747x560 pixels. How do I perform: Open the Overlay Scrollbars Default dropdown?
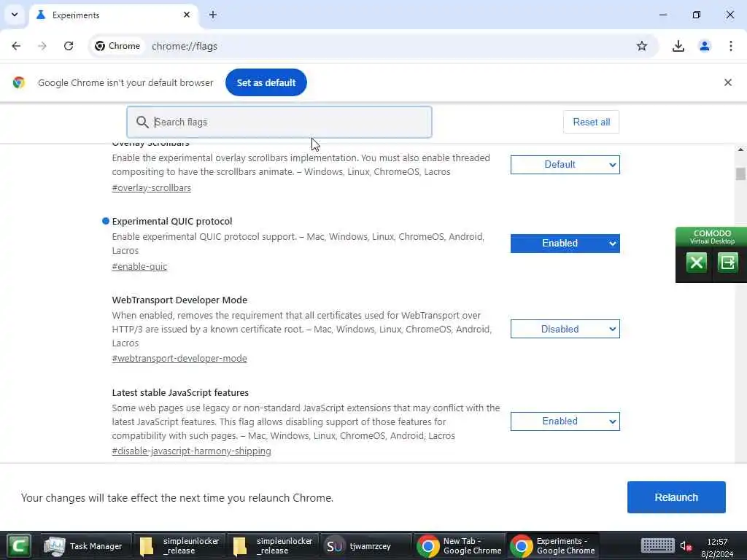[x=565, y=165]
